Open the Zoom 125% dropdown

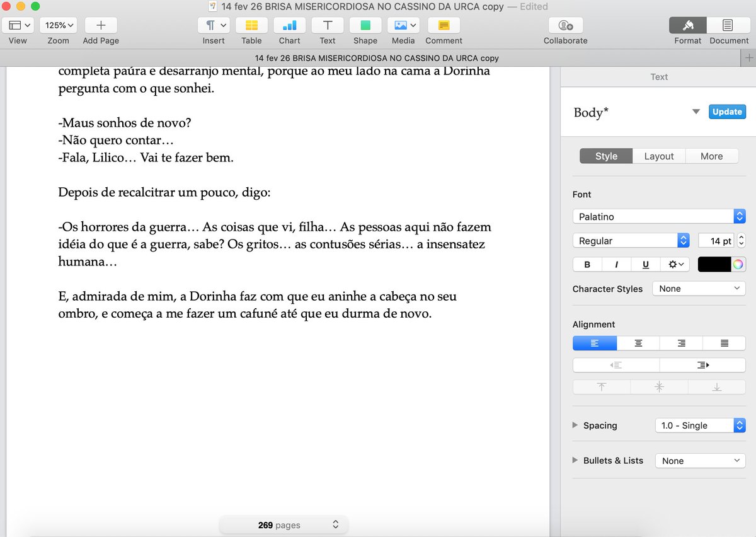(x=59, y=25)
